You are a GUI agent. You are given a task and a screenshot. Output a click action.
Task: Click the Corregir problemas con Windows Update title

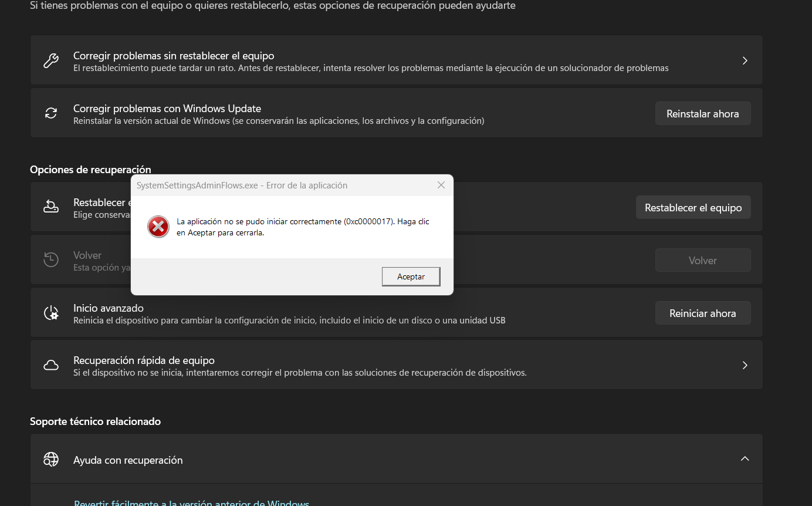pos(167,108)
